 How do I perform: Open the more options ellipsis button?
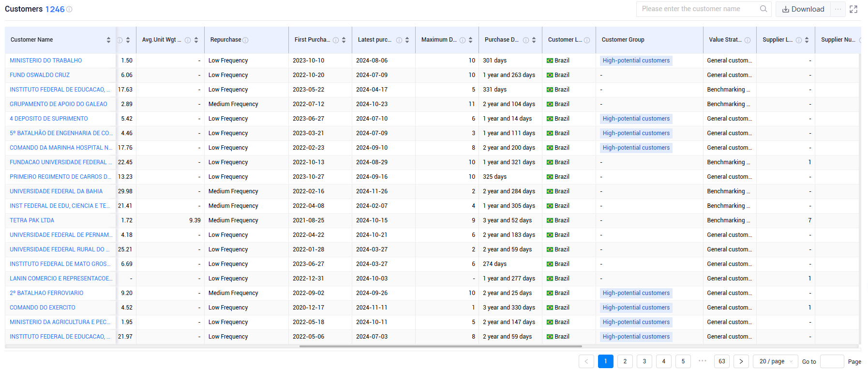pos(838,9)
